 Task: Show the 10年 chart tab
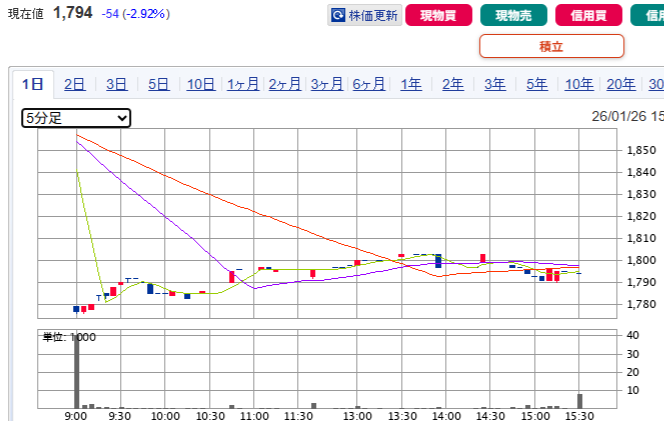point(579,85)
